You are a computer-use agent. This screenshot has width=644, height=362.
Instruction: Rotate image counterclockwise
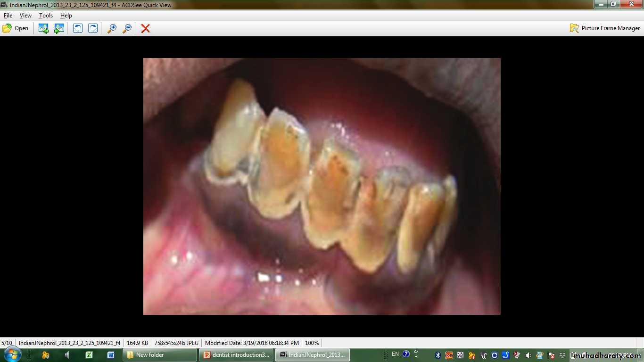coord(78,28)
